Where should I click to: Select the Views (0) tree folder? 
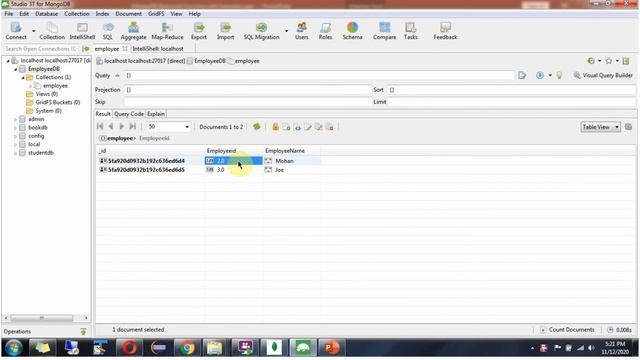coord(46,94)
